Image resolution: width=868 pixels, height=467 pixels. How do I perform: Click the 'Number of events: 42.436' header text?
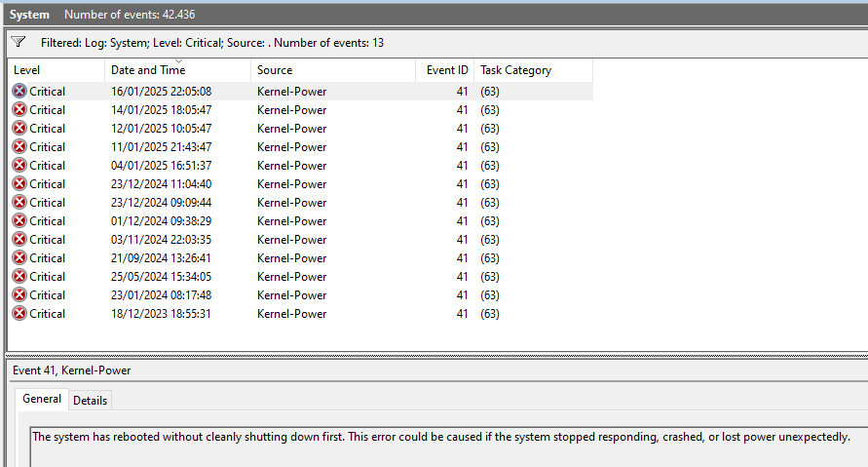click(x=130, y=15)
